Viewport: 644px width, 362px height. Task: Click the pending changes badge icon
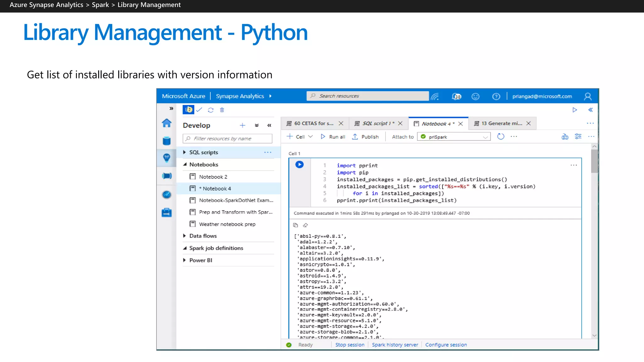pos(188,110)
